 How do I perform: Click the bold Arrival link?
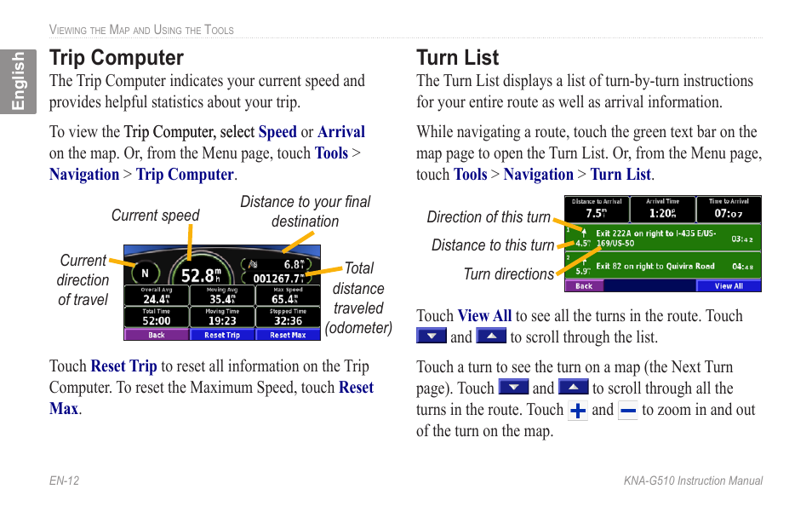click(341, 132)
